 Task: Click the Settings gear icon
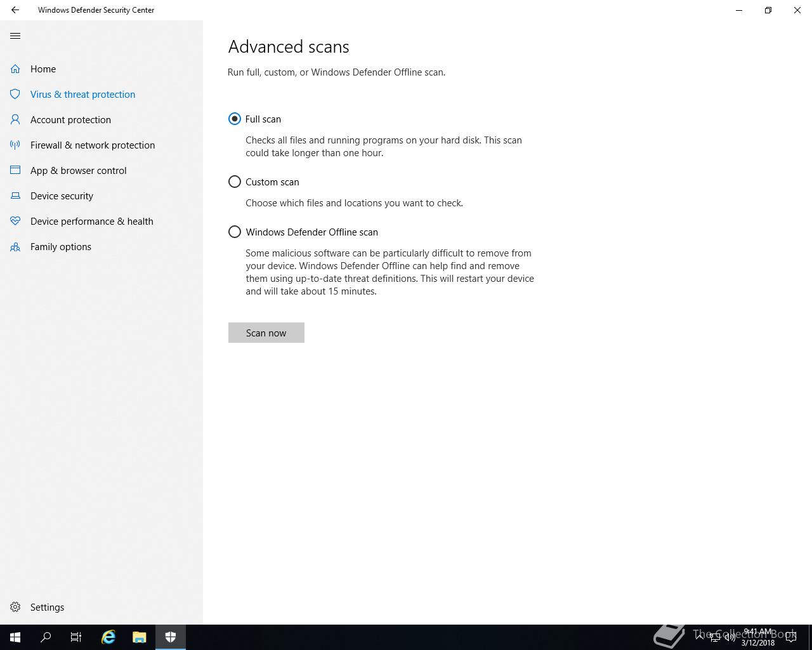point(15,607)
